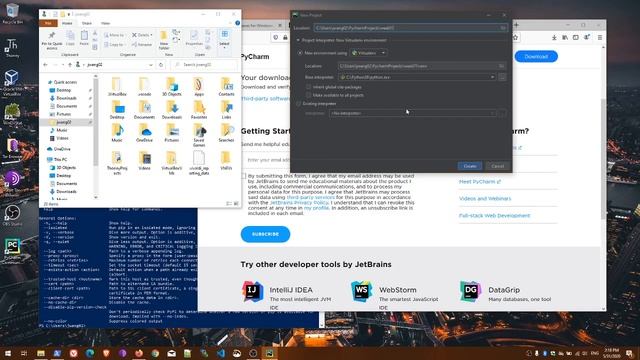The image size is (640, 360).
Task: Select the Favorites folder icon
Action: [x=199, y=109]
